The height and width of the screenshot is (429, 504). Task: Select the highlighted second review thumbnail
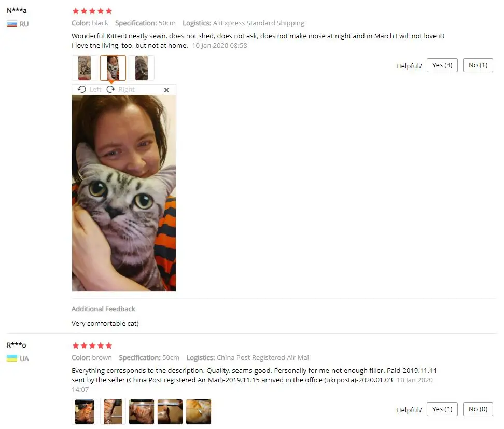click(x=113, y=68)
